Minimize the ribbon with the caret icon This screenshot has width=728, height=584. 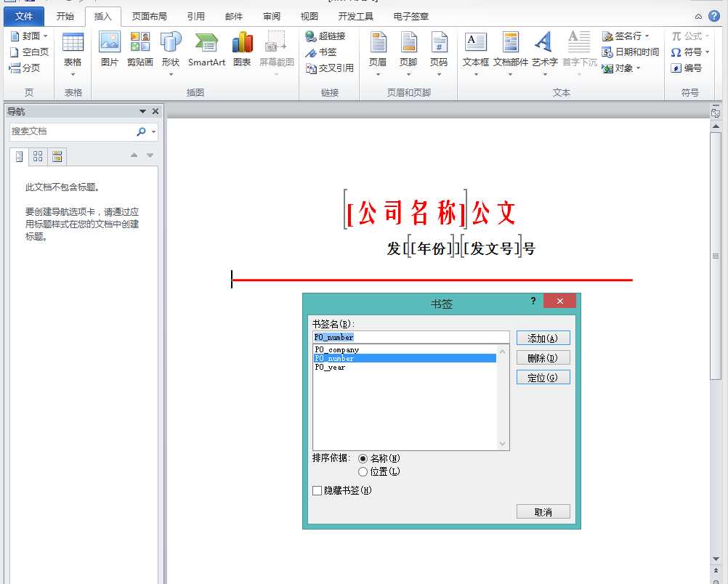click(698, 17)
